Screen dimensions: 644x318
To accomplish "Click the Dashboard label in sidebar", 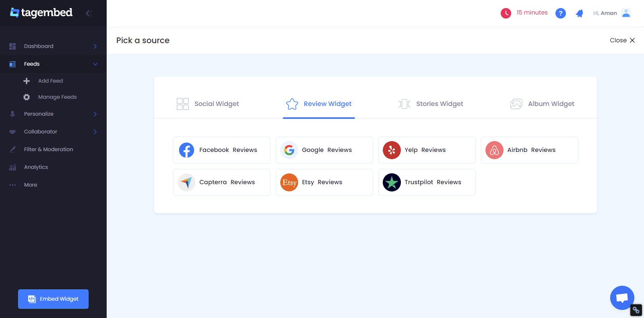I will click(x=39, y=46).
